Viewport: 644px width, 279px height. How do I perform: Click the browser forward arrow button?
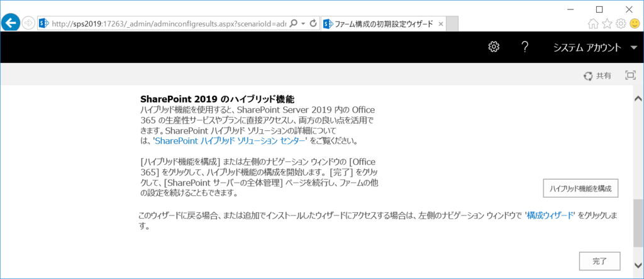click(x=28, y=23)
